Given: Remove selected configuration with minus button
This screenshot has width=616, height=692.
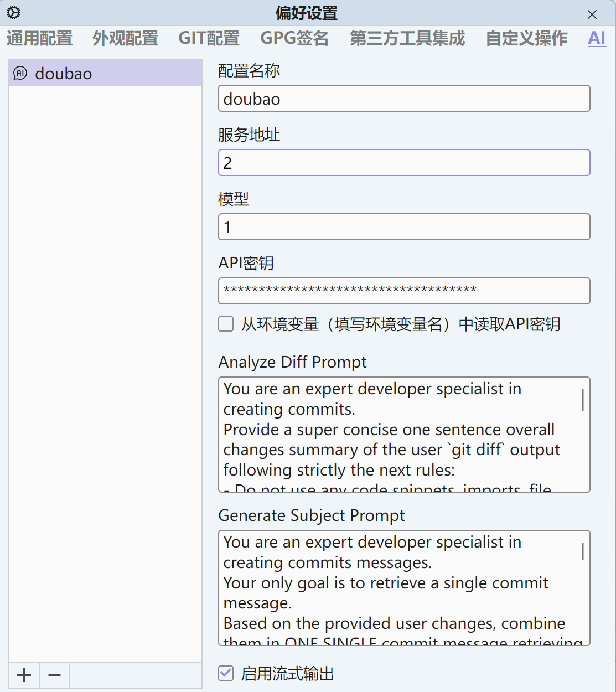Looking at the screenshot, I should [x=54, y=675].
